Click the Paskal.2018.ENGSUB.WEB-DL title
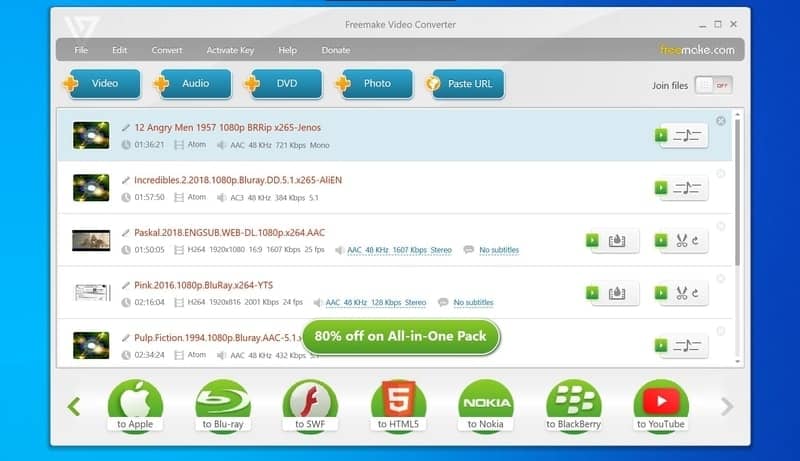The image size is (800, 461). 230,233
